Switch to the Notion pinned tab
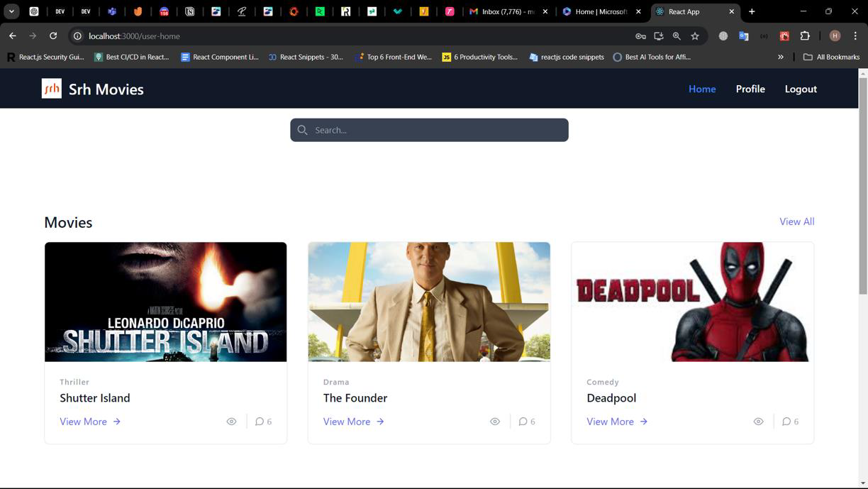868x489 pixels. coord(189,11)
